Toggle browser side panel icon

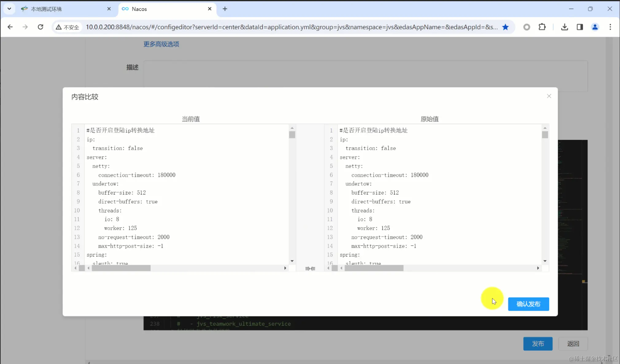580,27
